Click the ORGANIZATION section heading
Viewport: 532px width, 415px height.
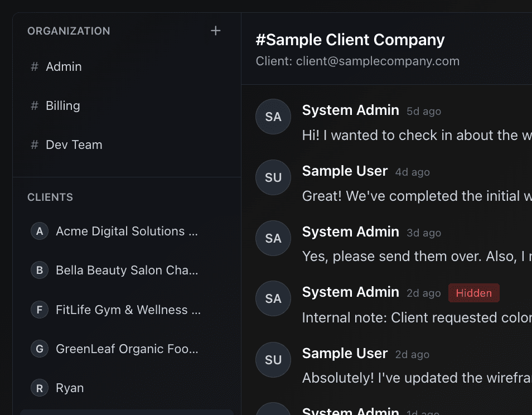click(x=69, y=31)
